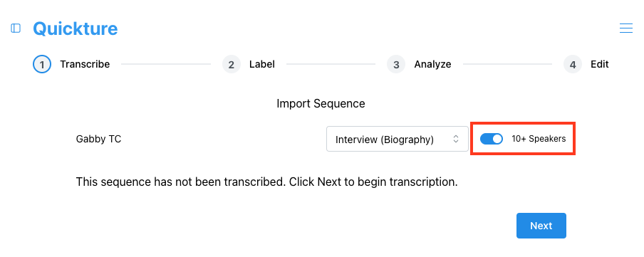Click the Quickture logo title

tap(76, 28)
